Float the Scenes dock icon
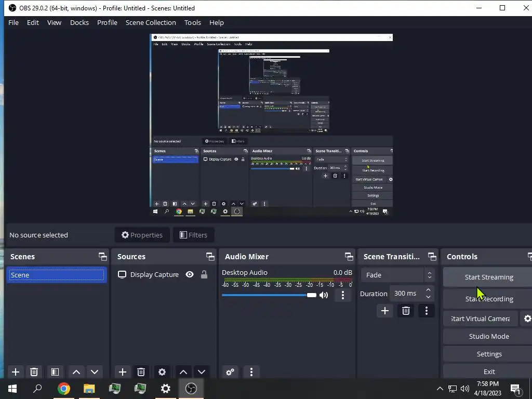 pos(102,257)
